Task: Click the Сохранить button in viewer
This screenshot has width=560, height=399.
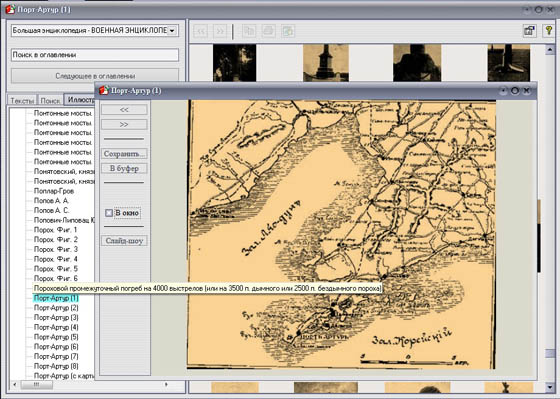Action: click(x=124, y=154)
